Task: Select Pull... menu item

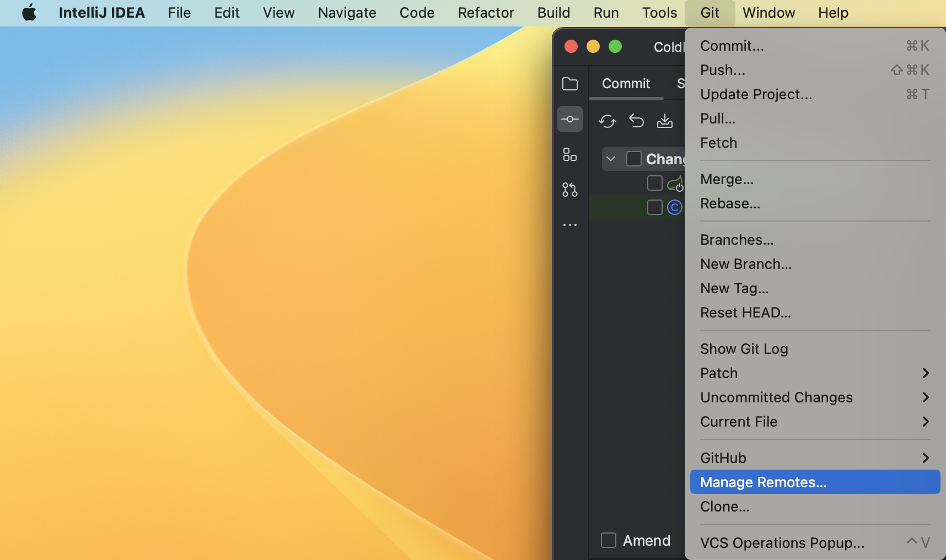Action: pos(815,119)
